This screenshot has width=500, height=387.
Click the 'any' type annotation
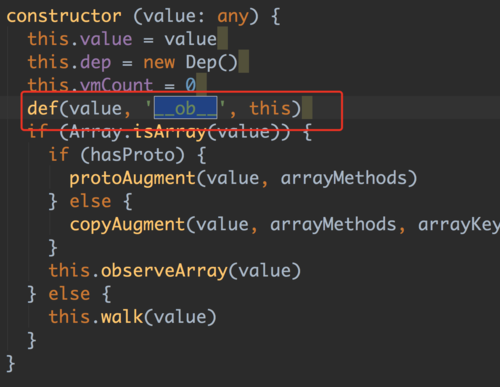[x=233, y=17]
